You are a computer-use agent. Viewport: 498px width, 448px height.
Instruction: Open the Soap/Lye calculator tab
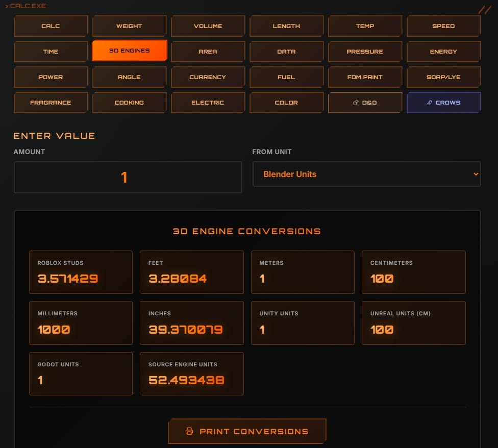tap(443, 77)
